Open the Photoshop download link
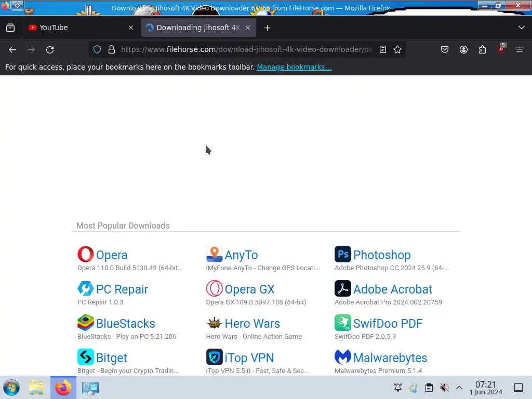This screenshot has width=532, height=399. tap(382, 255)
